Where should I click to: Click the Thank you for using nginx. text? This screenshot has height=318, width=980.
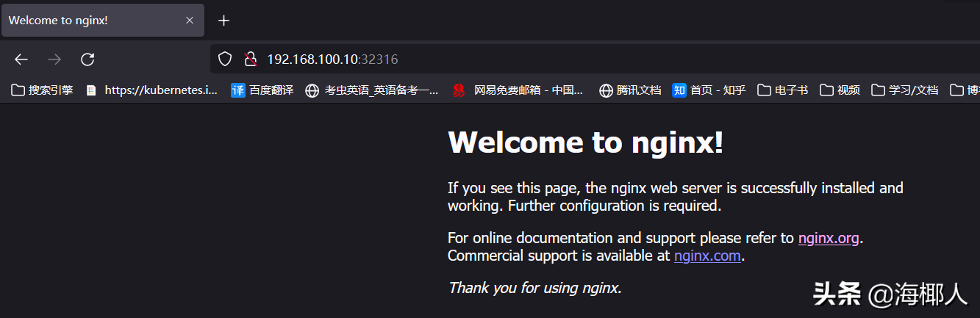pyautogui.click(x=535, y=288)
